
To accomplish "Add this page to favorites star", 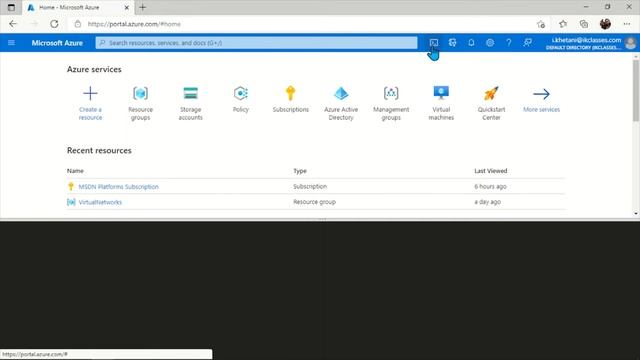I will (541, 24).
